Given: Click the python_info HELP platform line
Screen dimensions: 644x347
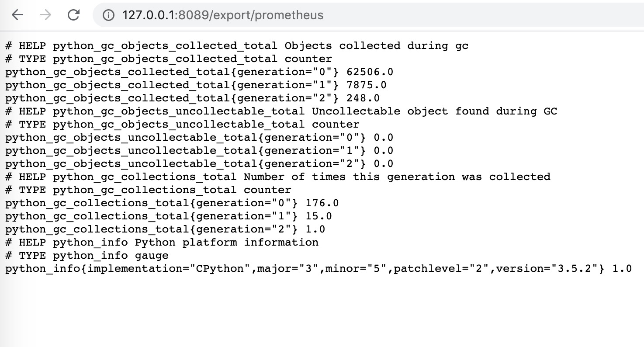Looking at the screenshot, I should point(162,243).
